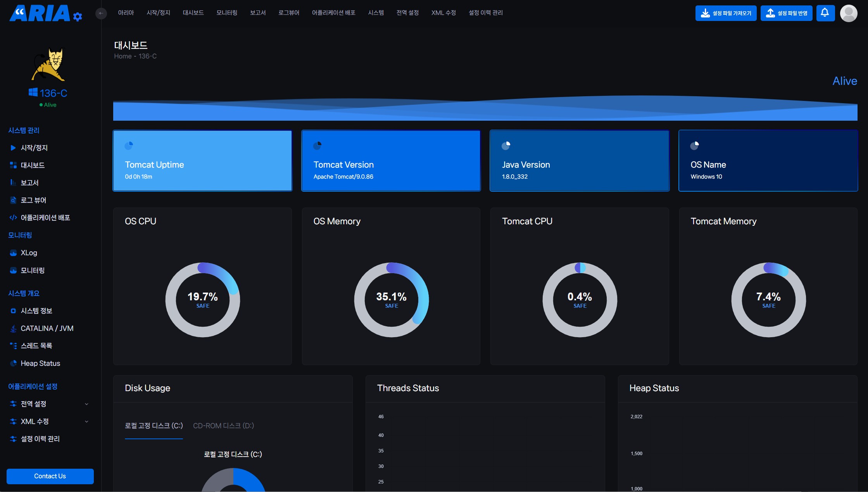Open 어플리케이션 배포 in top navigation
This screenshot has height=492, width=868.
pos(334,13)
